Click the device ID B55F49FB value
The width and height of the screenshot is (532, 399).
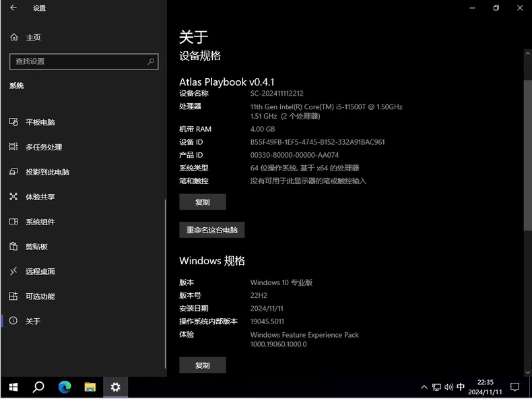point(318,142)
